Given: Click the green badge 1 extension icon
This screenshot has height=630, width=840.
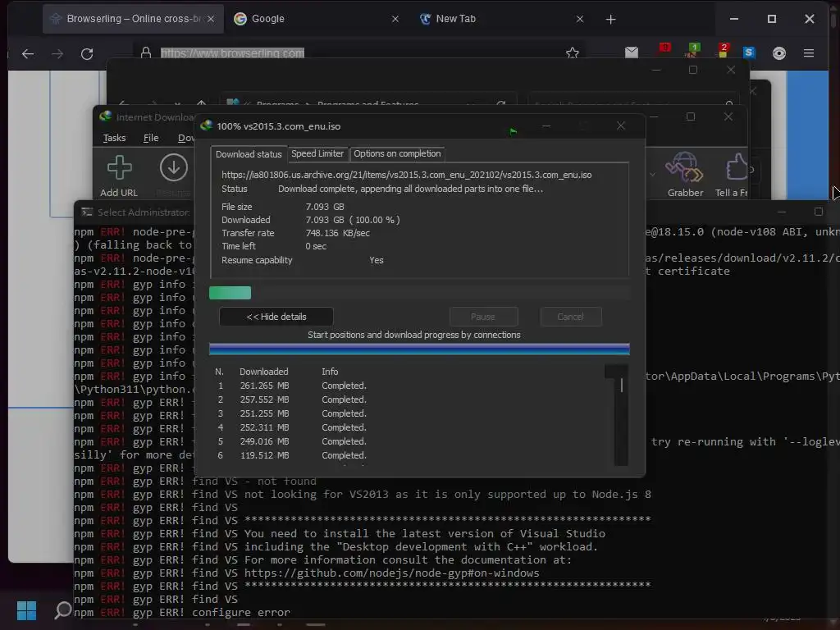Looking at the screenshot, I should [693, 50].
